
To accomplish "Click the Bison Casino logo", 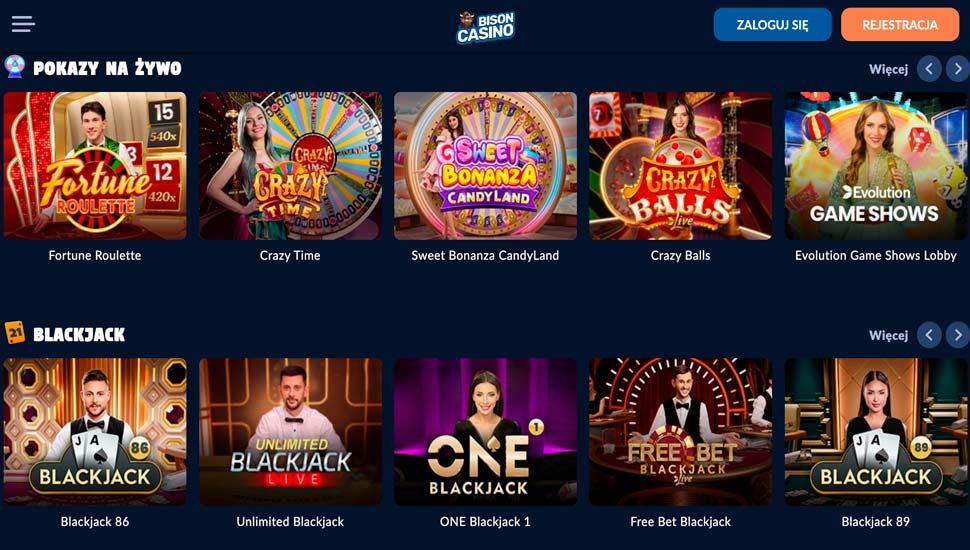I will (x=486, y=27).
